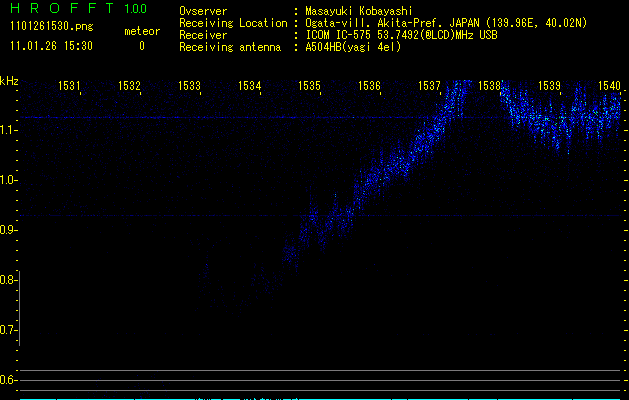629x400 pixels.
Task: Select the ICOM IC-575 53.7492 MHz USB text
Action: (x=401, y=35)
